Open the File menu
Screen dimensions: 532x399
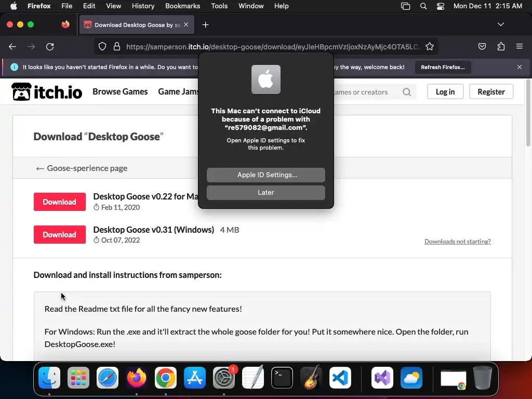(x=67, y=6)
